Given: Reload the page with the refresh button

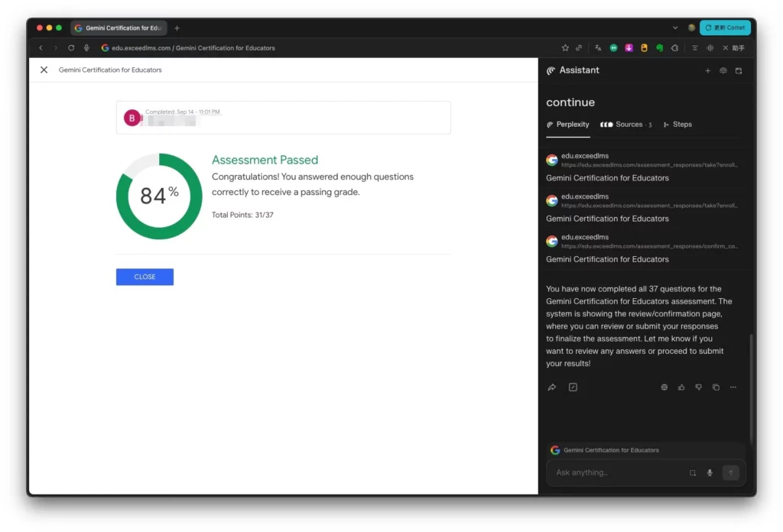Looking at the screenshot, I should [x=71, y=47].
